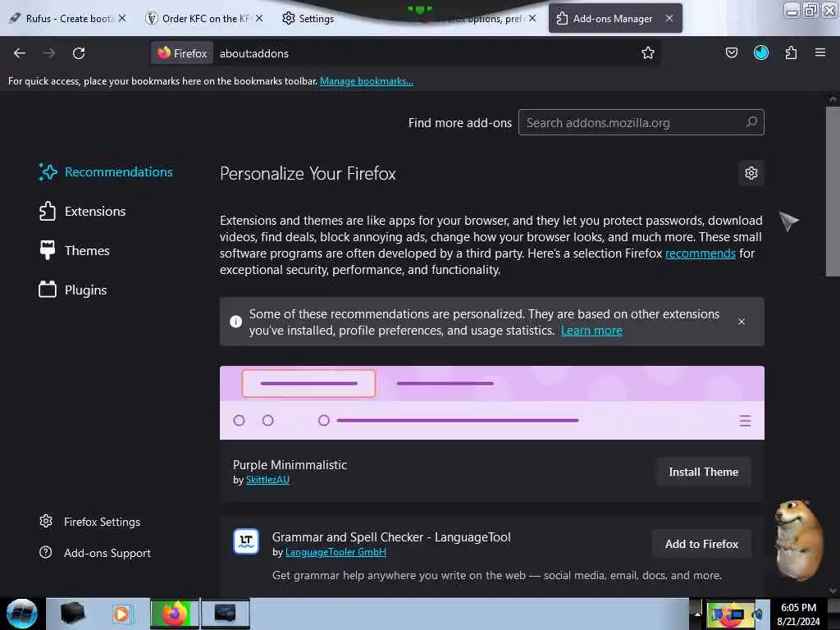Viewport: 840px width, 630px height.
Task: Select the Add-ons Manager tab
Action: 615,18
